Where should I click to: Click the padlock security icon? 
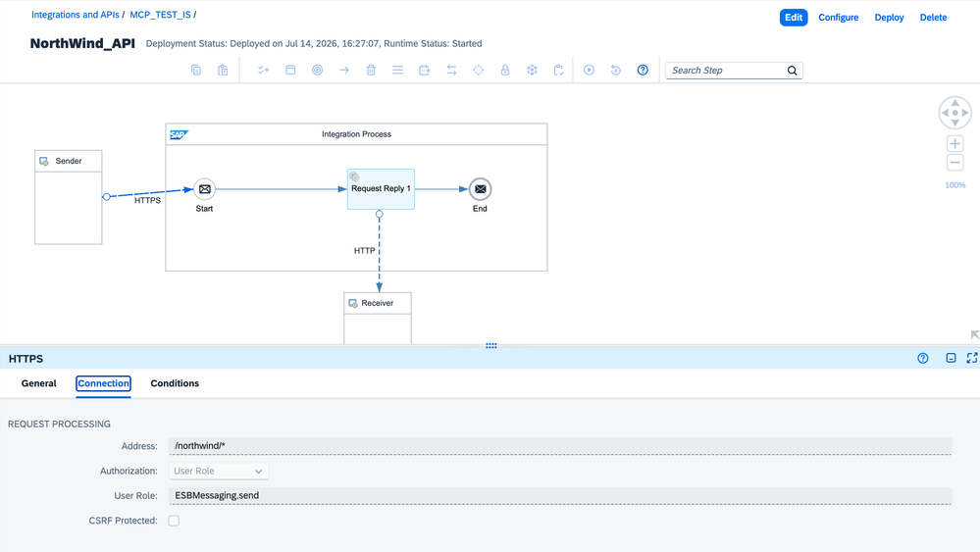(x=505, y=70)
